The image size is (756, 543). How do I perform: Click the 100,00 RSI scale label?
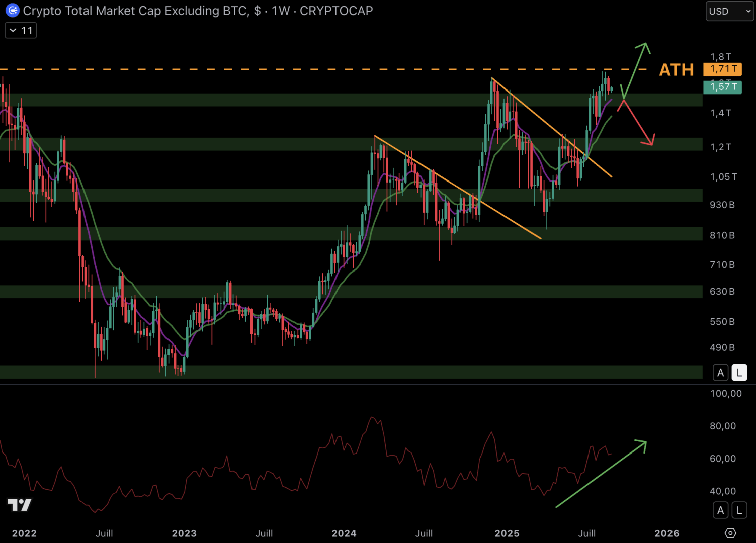725,394
